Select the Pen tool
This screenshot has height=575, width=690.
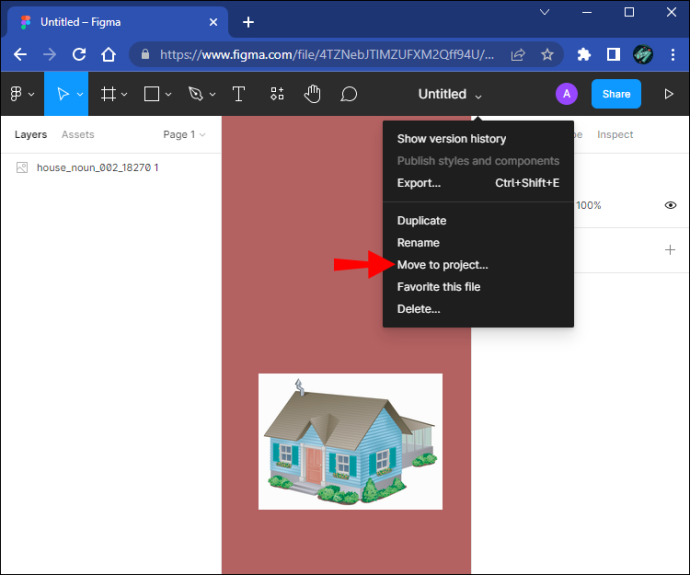click(x=195, y=94)
